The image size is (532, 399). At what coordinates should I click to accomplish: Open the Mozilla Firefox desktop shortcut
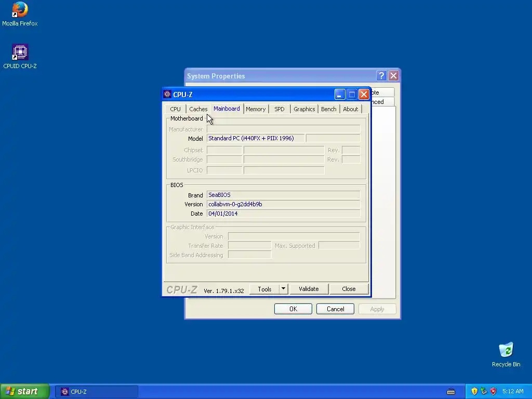[20, 14]
